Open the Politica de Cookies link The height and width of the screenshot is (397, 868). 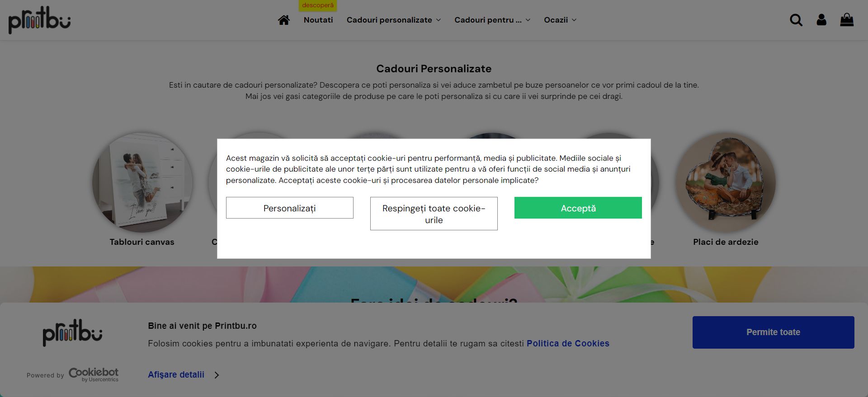click(x=568, y=343)
